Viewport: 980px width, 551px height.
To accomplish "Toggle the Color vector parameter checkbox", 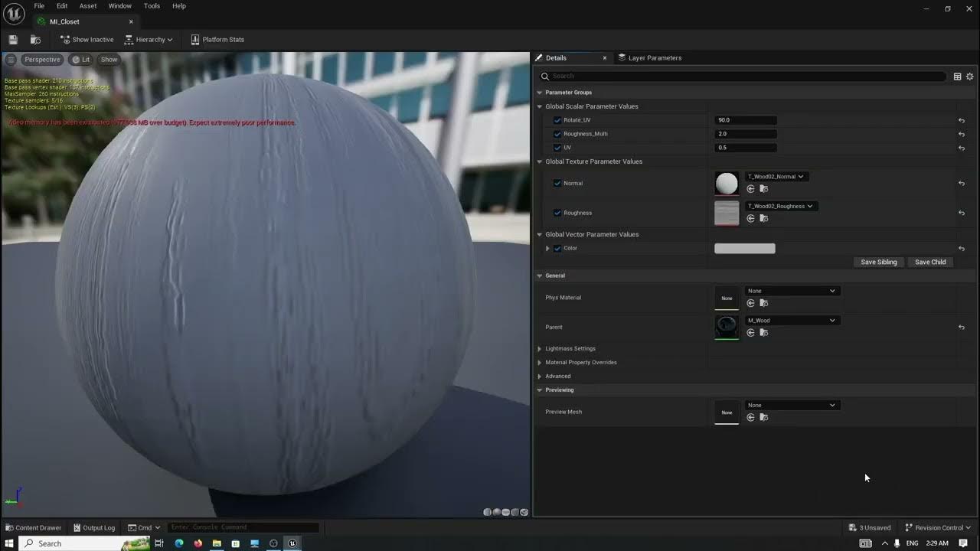I will (x=557, y=249).
